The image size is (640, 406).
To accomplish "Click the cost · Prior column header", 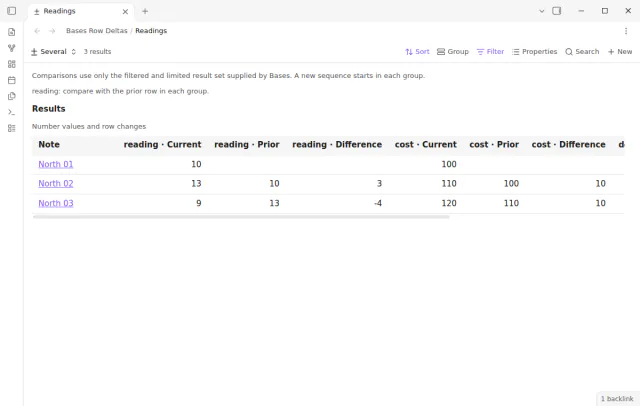I will (494, 145).
